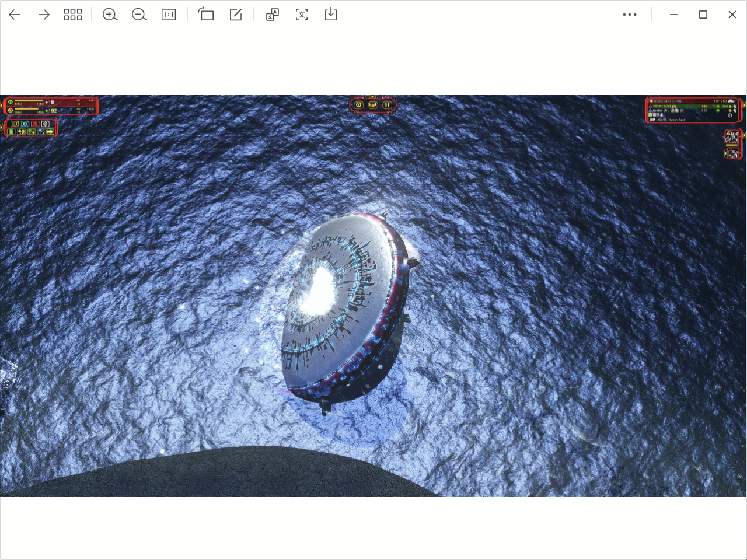Toggle the cyan overlay icon in the top row
747x560 pixels.
(x=25, y=124)
